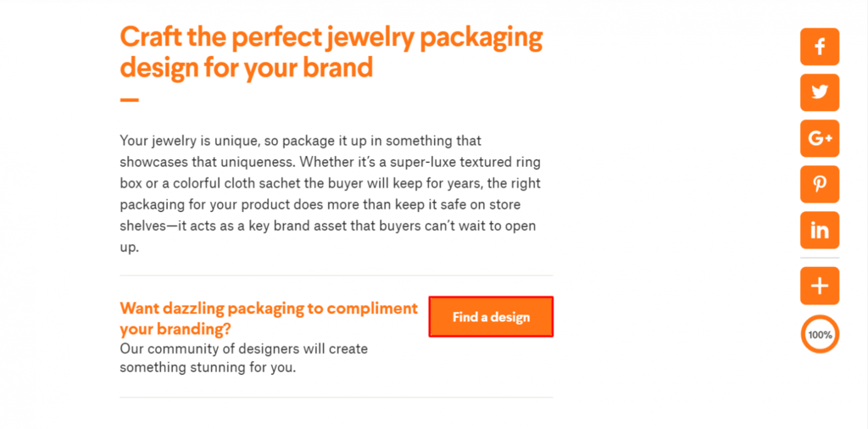Click the paragraph line starting with "shelves—it acts"
868x429 pixels.
327,226
